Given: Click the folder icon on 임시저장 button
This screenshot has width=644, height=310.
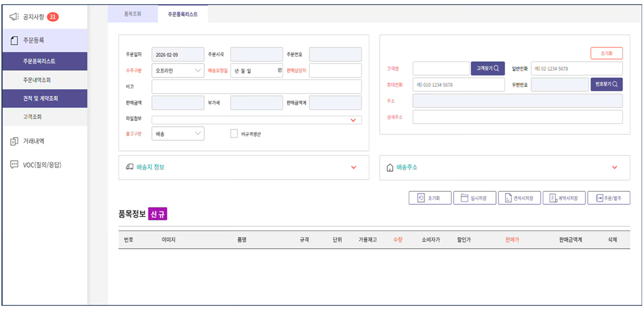Looking at the screenshot, I should [x=465, y=198].
